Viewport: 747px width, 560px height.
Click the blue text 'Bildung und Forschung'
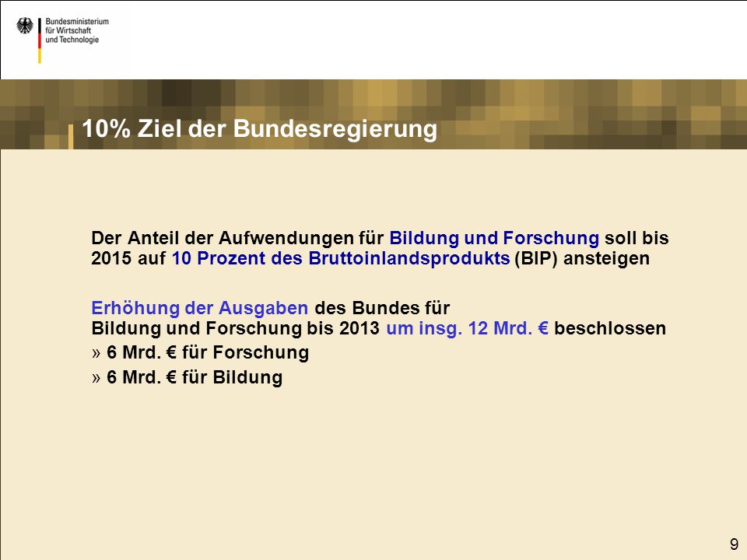(494, 238)
